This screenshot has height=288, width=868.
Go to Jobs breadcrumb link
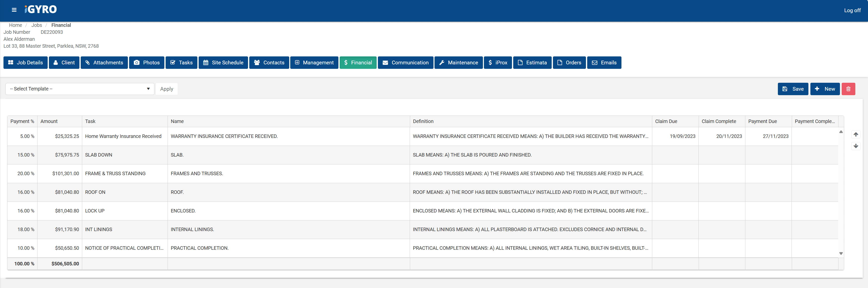click(x=37, y=25)
